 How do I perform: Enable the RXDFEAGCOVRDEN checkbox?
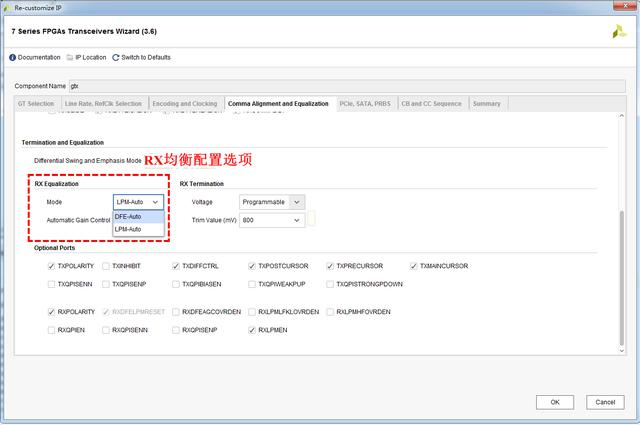click(176, 312)
